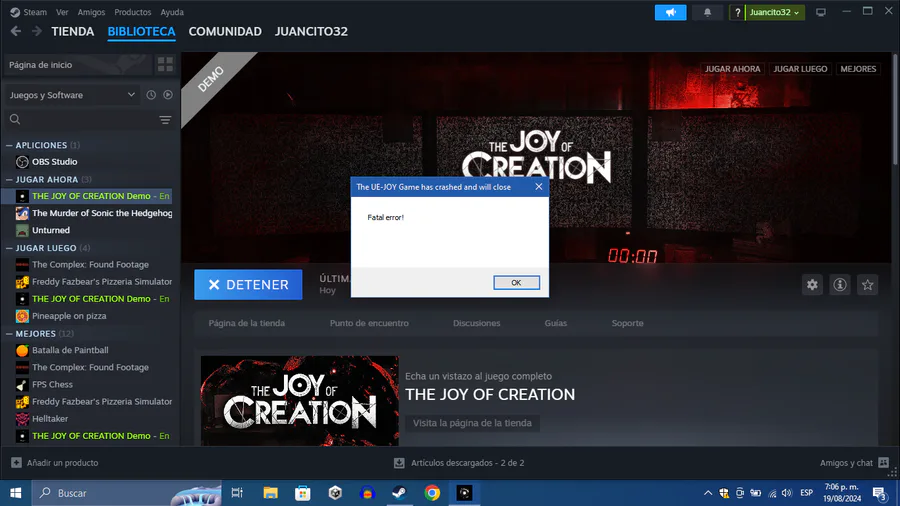900x506 pixels.
Task: Switch to collections grid view icon
Action: (165, 65)
